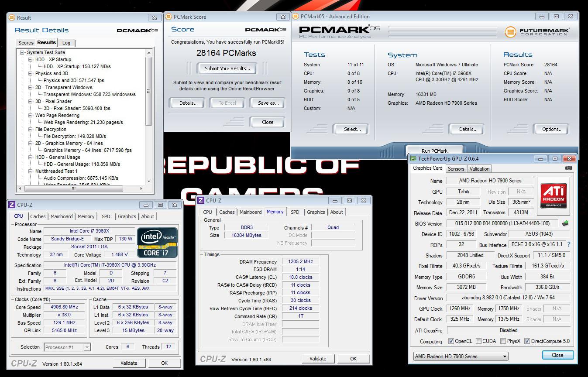This screenshot has width=588, height=377.
Task: Collapse the 2D - Transparent Windows node
Action: pos(31,87)
